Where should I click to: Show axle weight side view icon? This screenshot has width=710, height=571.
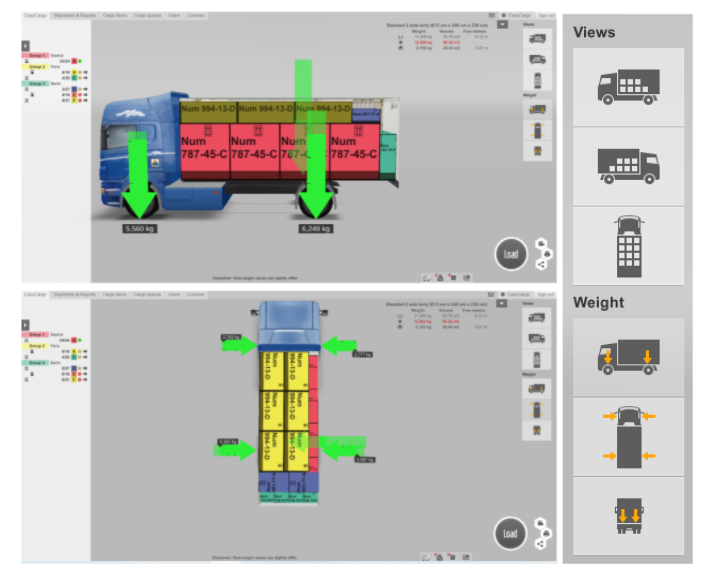[628, 357]
